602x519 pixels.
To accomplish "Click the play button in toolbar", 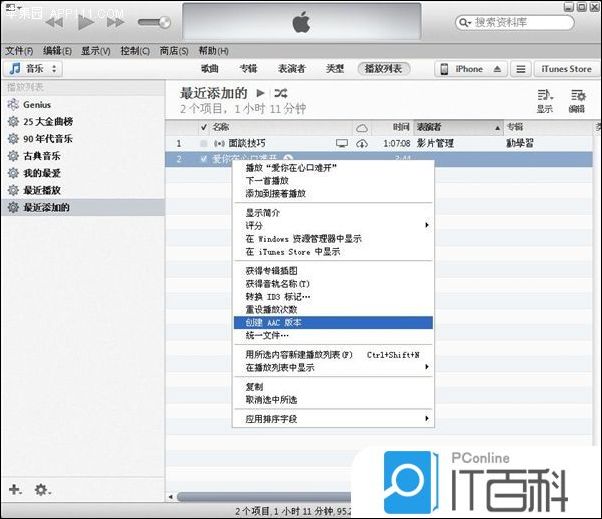I will (x=85, y=22).
